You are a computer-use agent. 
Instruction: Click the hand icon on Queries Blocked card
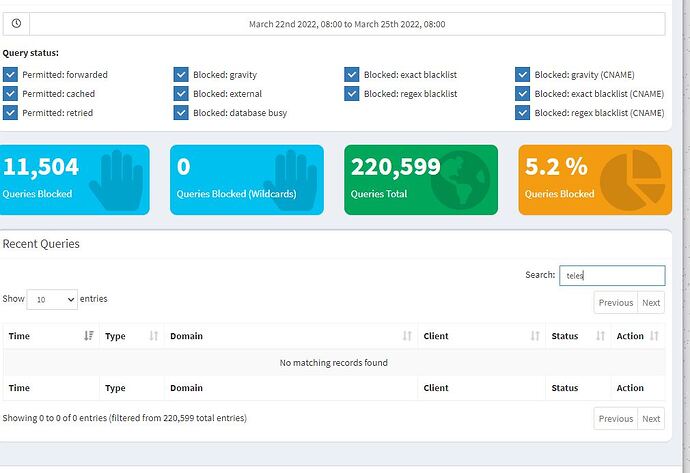click(117, 178)
